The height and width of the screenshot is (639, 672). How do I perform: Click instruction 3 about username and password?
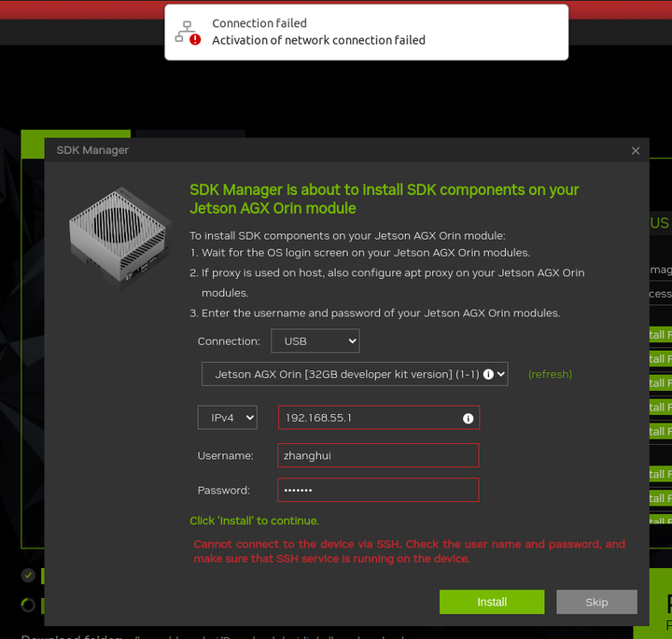(x=374, y=313)
